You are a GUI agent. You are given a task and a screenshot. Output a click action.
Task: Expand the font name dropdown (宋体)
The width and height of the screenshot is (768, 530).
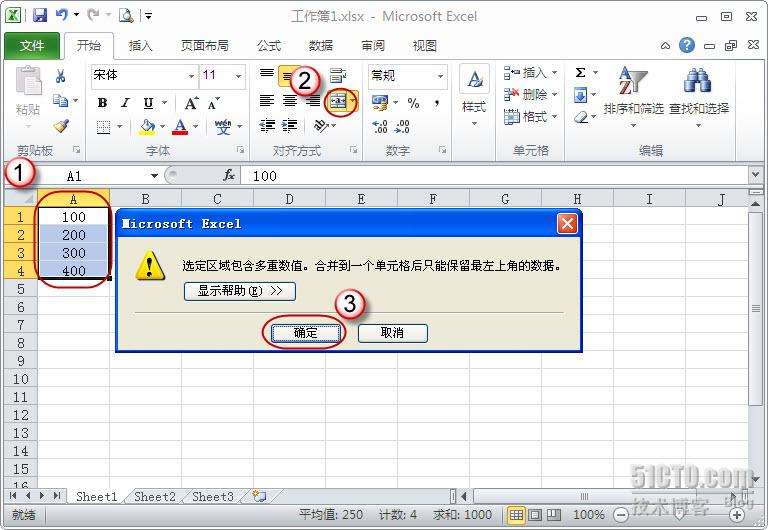click(x=190, y=76)
